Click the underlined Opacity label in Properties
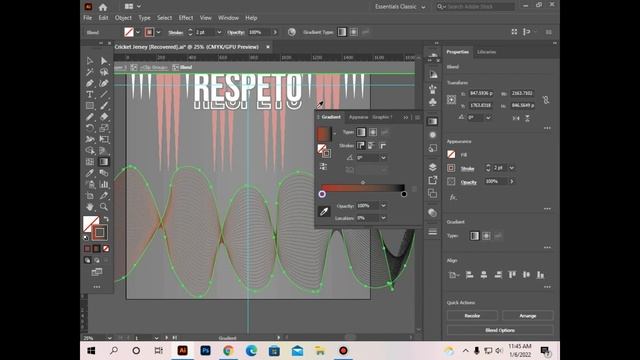The width and height of the screenshot is (640, 360). click(469, 182)
